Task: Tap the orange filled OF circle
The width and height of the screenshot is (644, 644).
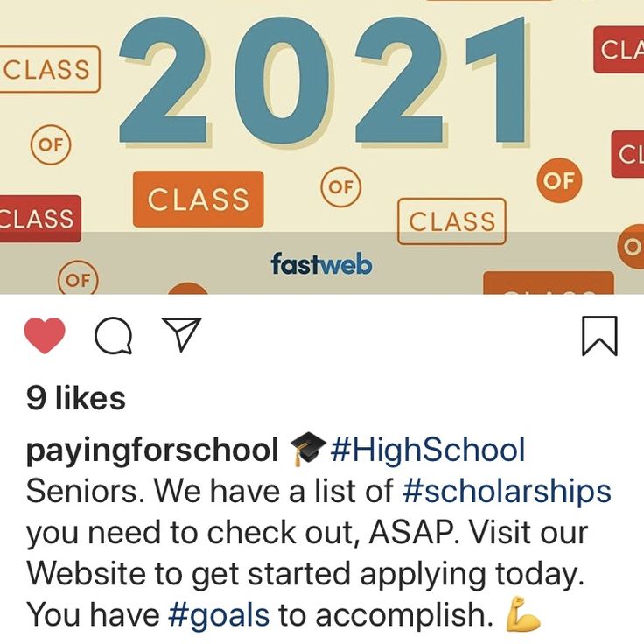Action: (x=559, y=180)
